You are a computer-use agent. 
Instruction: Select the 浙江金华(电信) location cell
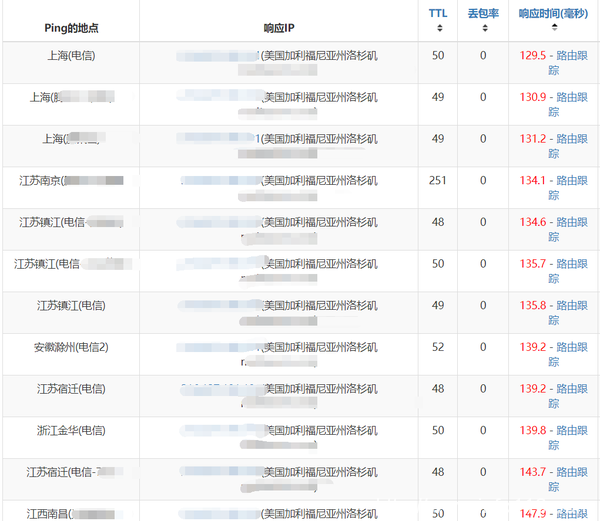click(x=71, y=430)
